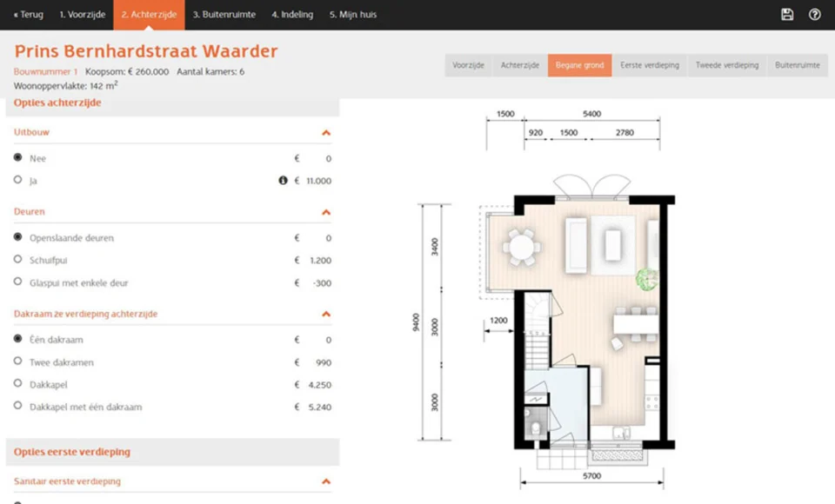The height and width of the screenshot is (504, 835).
Task: Show the Begane grond floor plan
Action: coord(579,65)
